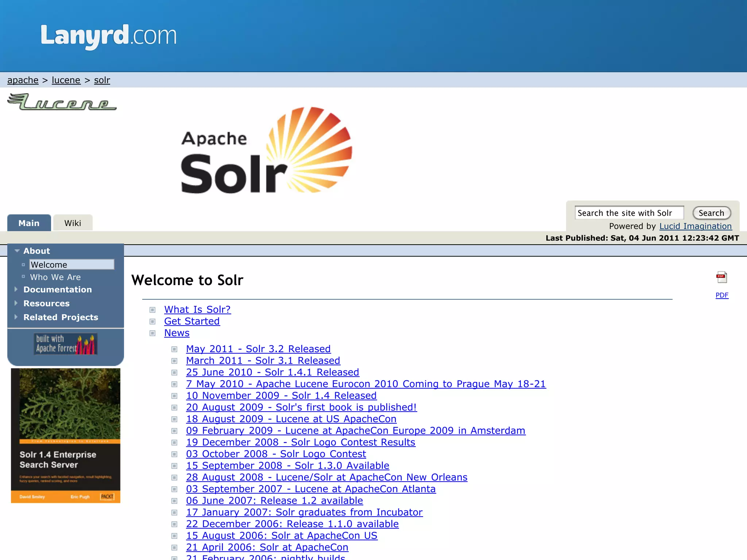Focus the Search the site with Solr field
This screenshot has height=560, width=747.
click(629, 213)
